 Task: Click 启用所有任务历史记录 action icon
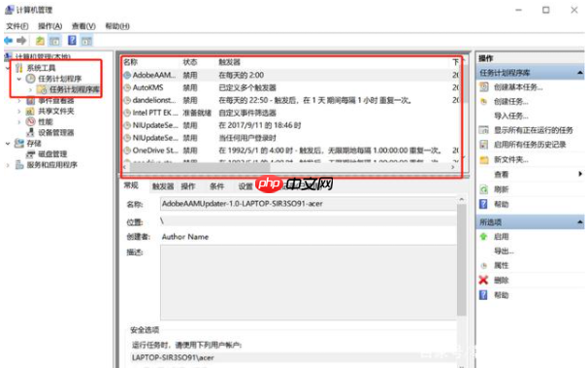484,145
